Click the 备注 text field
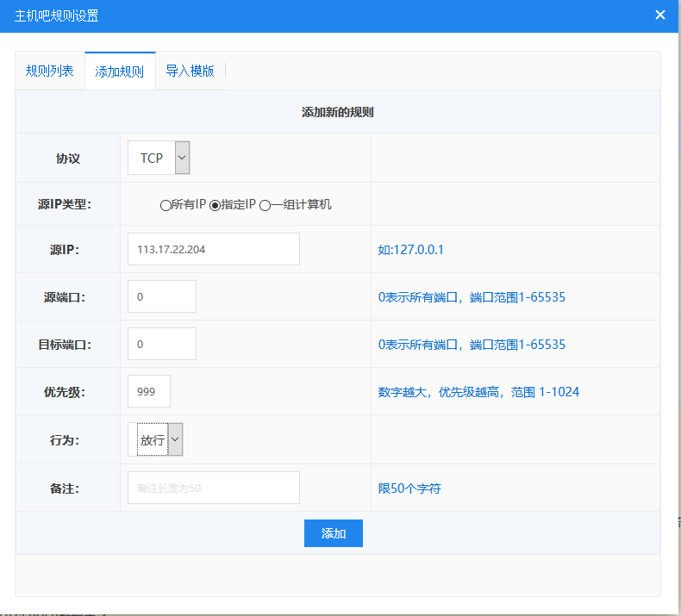The image size is (681, 616). [213, 488]
